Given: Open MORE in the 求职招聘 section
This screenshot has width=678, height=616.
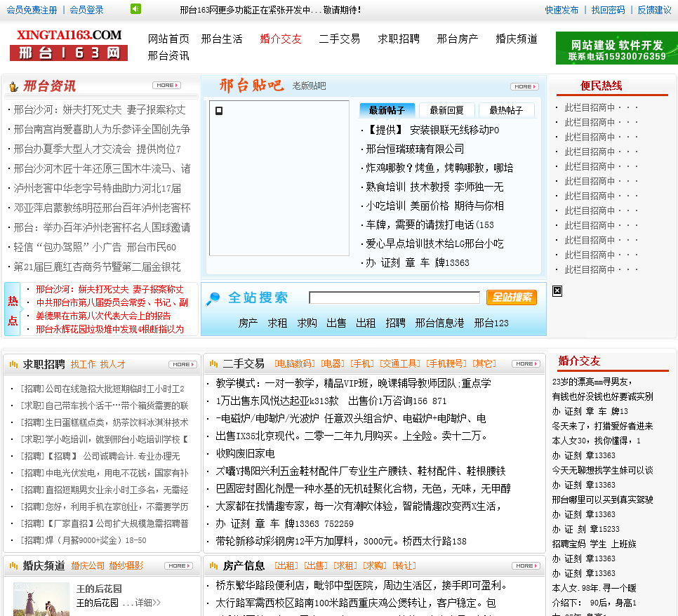Looking at the screenshot, I should 183,364.
